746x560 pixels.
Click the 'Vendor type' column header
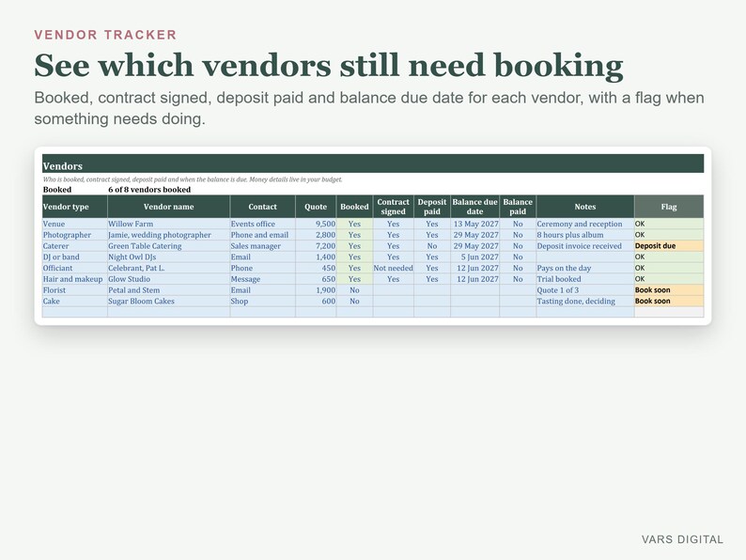75,207
